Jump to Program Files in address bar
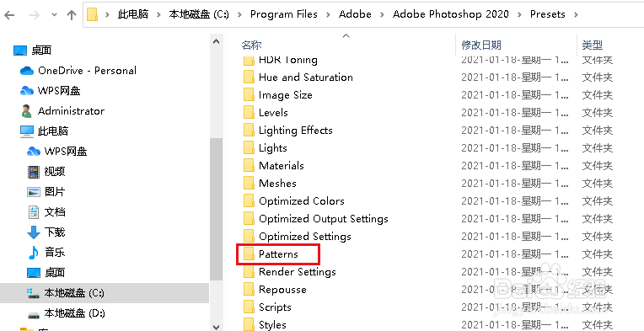Screen dimensions: 644x331 tap(284, 14)
